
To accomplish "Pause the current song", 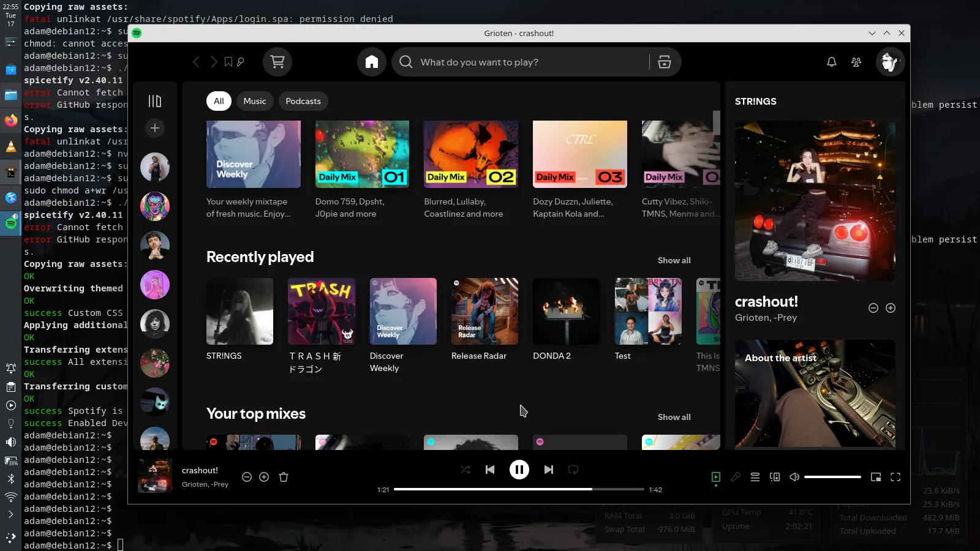I will click(519, 470).
